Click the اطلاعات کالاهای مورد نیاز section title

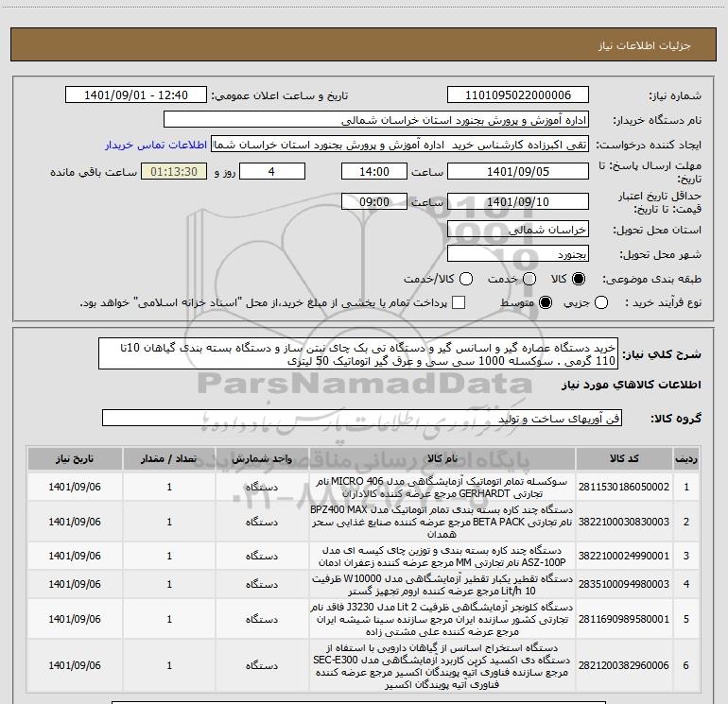coord(631,385)
